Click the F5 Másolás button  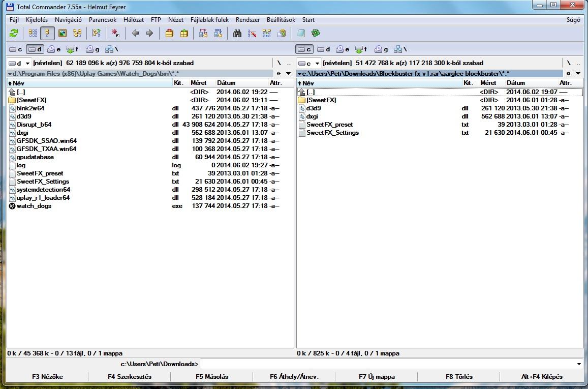pos(212,377)
